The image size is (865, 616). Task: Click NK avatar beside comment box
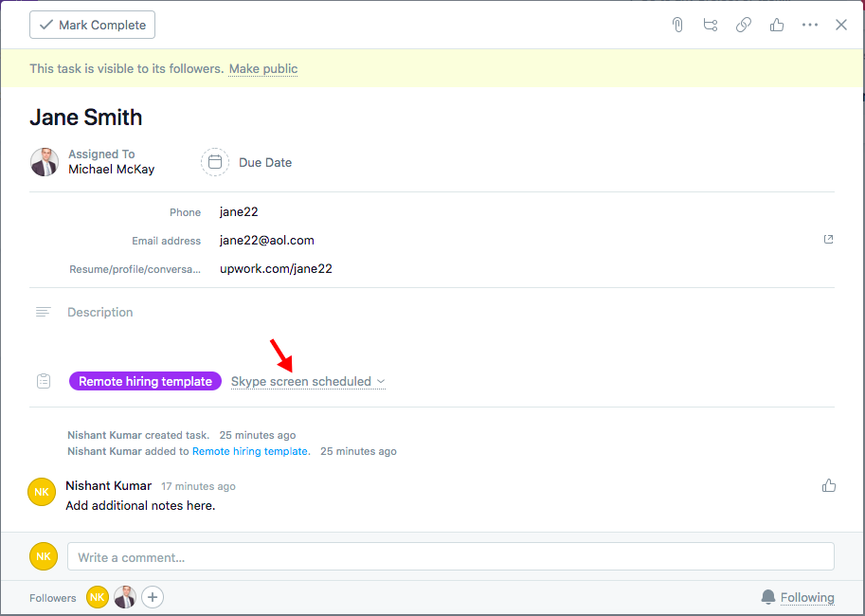44,556
